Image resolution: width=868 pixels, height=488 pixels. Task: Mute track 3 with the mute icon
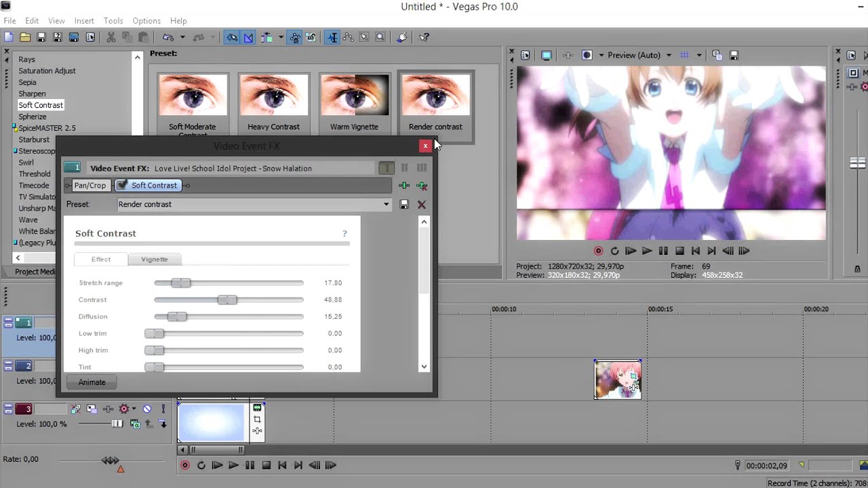146,409
